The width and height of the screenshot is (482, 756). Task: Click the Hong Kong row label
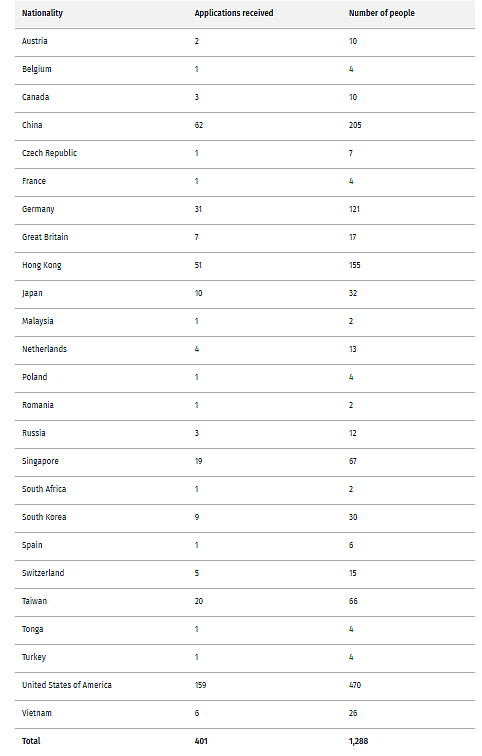click(42, 265)
